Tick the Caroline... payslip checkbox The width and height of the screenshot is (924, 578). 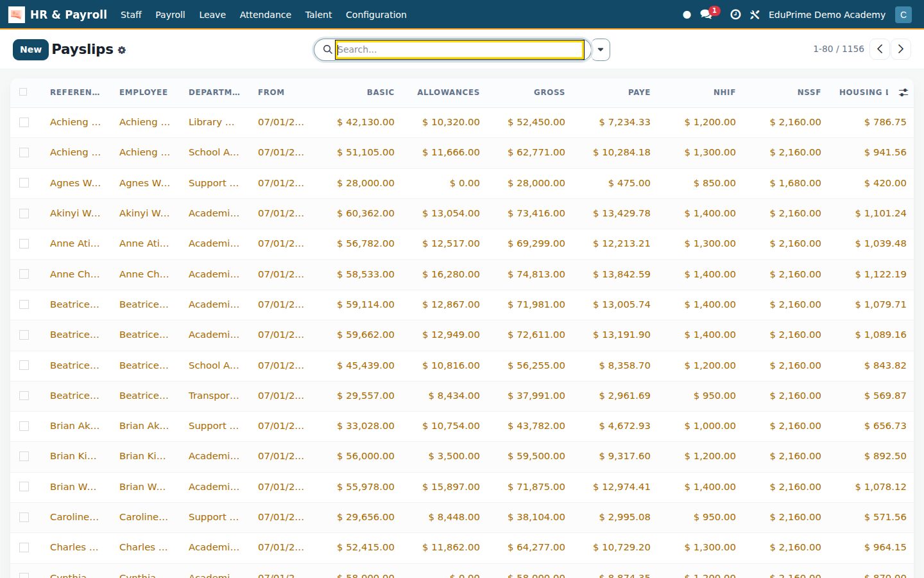click(x=24, y=517)
